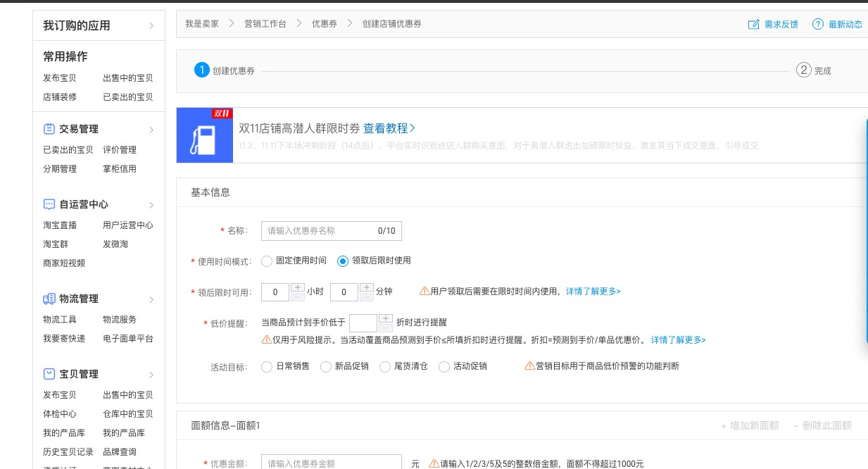Click the 分钟 number input
This screenshot has width=868, height=469.
click(344, 292)
